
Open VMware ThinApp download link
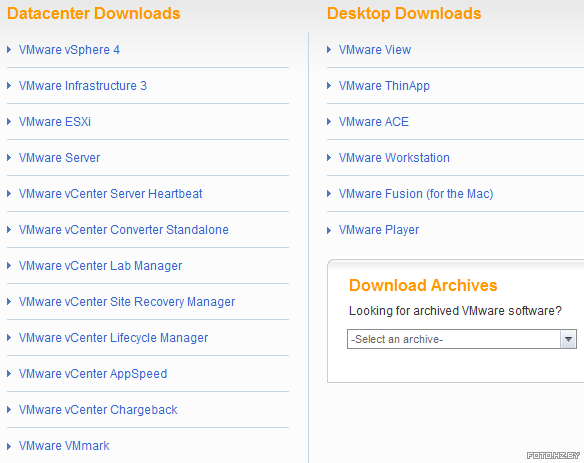(x=384, y=86)
